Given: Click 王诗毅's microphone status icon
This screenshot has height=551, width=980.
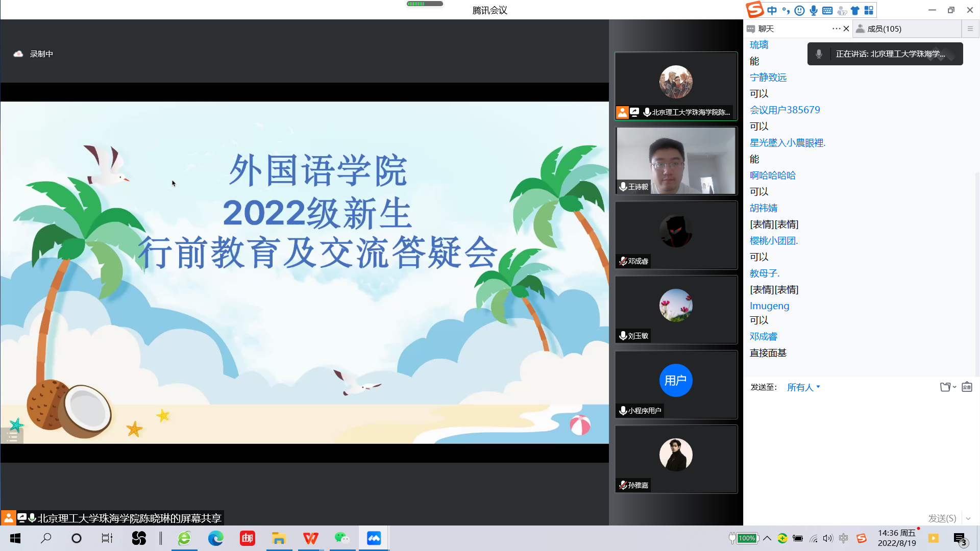Looking at the screenshot, I should coord(623,187).
